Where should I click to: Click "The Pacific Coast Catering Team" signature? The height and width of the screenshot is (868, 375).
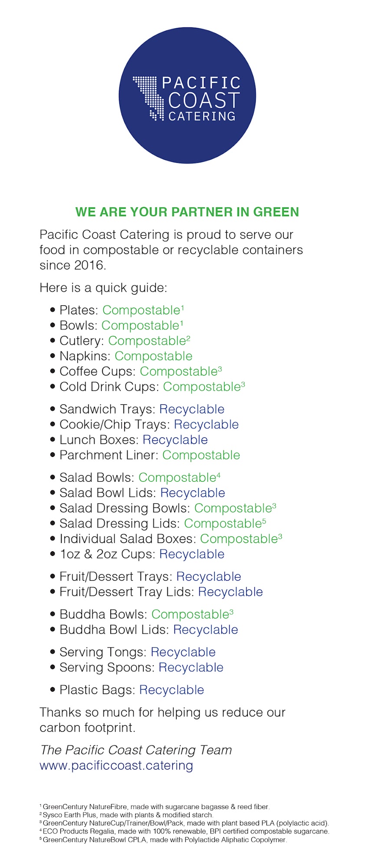tap(136, 750)
